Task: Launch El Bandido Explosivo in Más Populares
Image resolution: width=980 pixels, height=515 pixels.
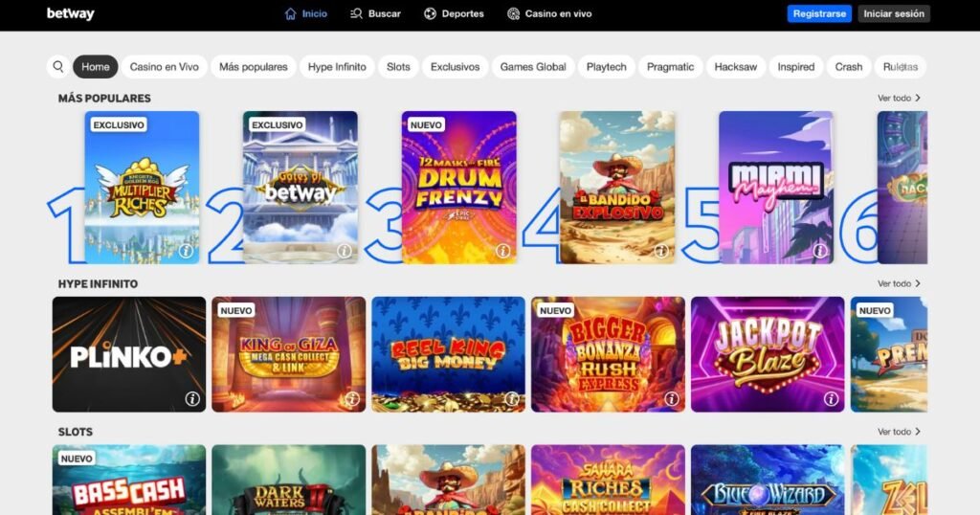Action: coord(617,188)
